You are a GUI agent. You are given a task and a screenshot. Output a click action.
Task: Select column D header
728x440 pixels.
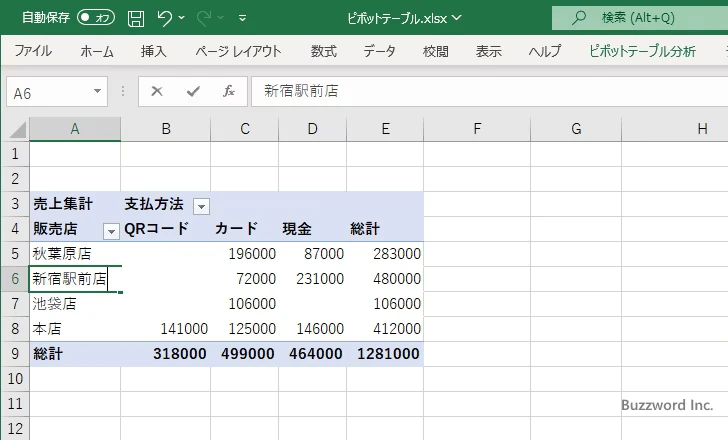point(312,129)
